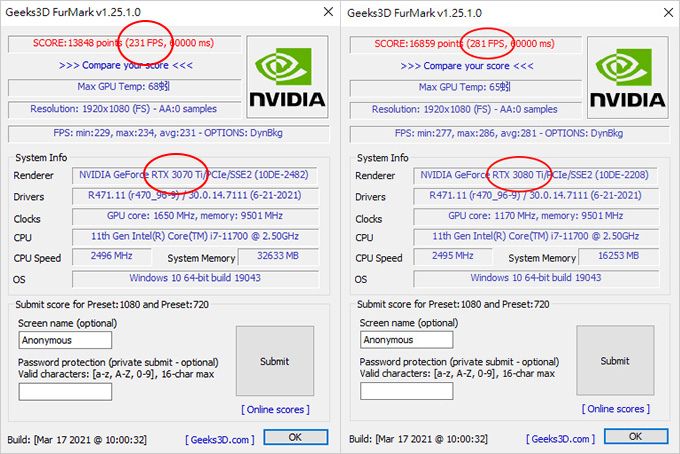Image resolution: width=680 pixels, height=454 pixels.
Task: Click the empty password field in left window
Action: coord(65,392)
